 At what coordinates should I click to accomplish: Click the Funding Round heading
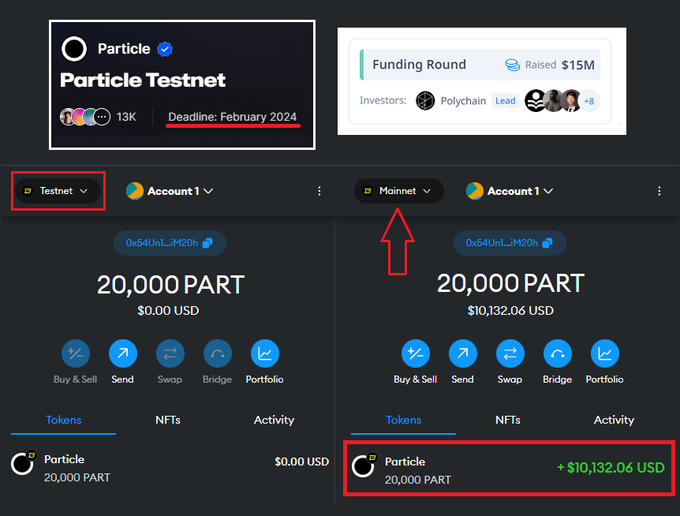[419, 65]
